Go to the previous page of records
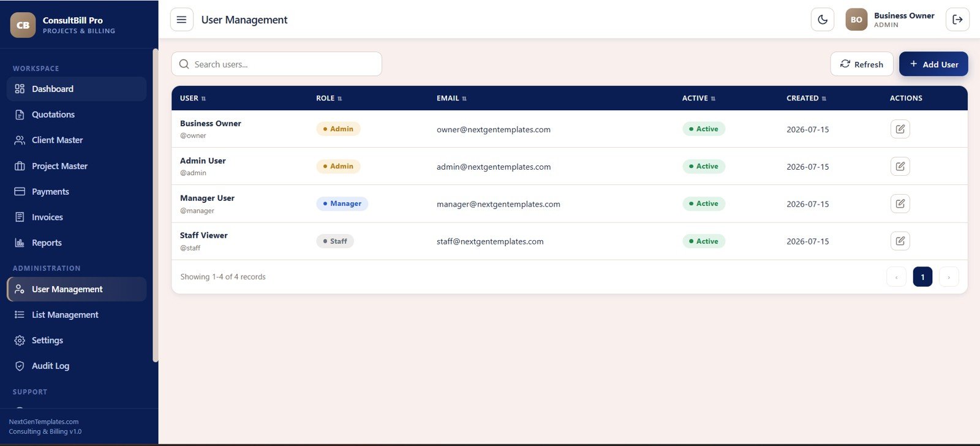The width and height of the screenshot is (980, 446). 896,277
